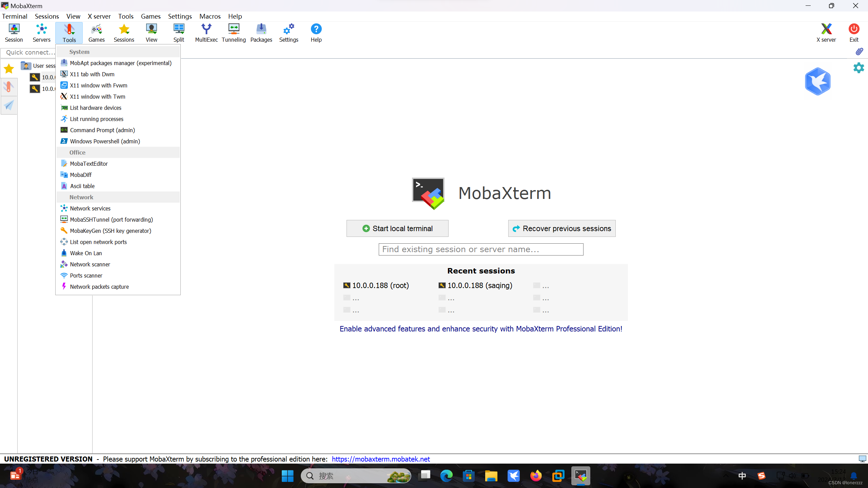
Task: Click the Servers toolbar icon
Action: click(41, 33)
